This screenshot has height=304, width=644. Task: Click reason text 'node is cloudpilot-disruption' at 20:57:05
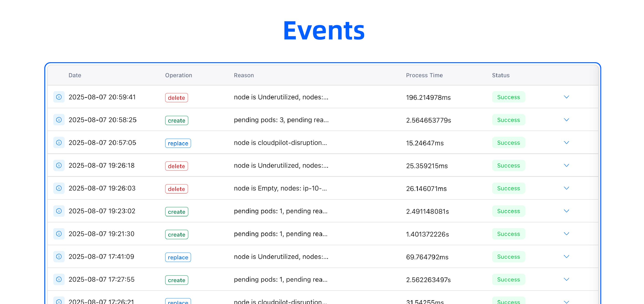(x=280, y=142)
